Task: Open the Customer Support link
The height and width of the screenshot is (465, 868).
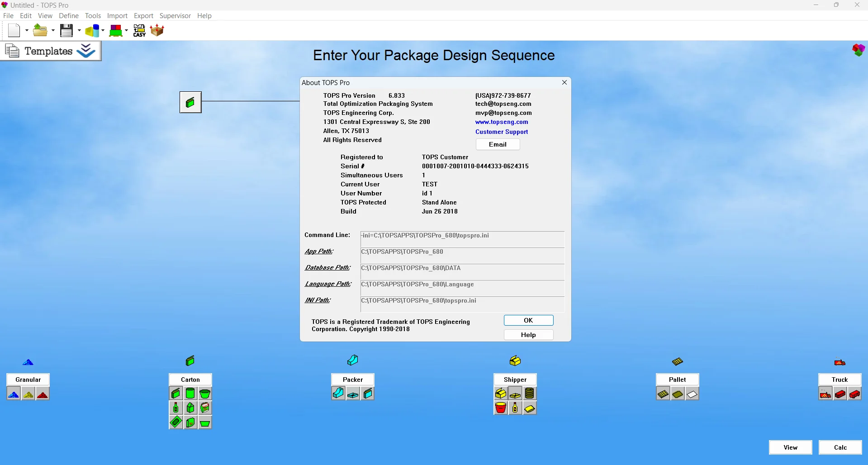Action: (502, 132)
